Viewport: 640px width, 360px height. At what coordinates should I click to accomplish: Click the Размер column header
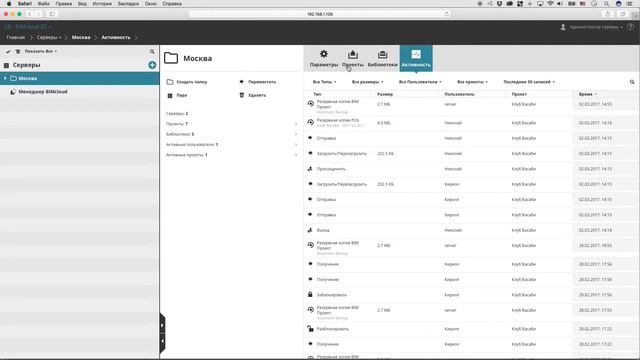coord(385,94)
